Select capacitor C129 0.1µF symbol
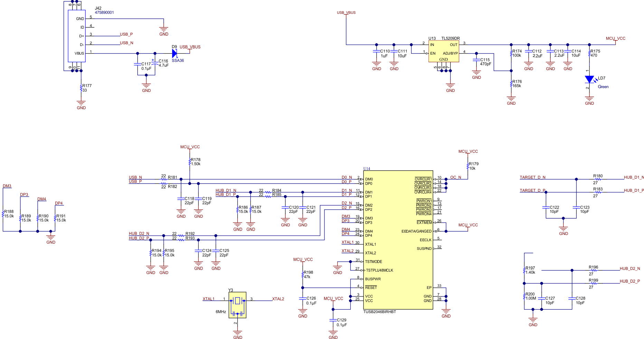The width and height of the screenshot is (644, 339). point(333,320)
